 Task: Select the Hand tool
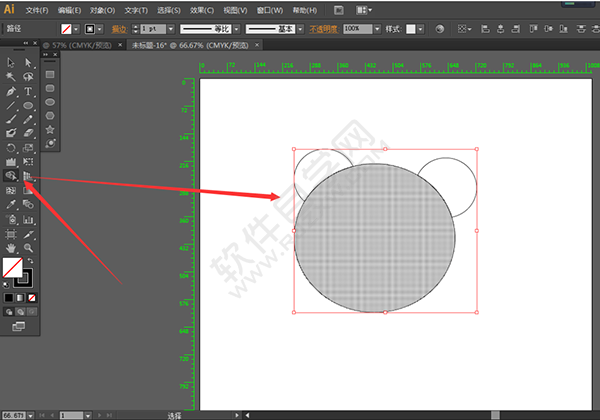(x=11, y=247)
